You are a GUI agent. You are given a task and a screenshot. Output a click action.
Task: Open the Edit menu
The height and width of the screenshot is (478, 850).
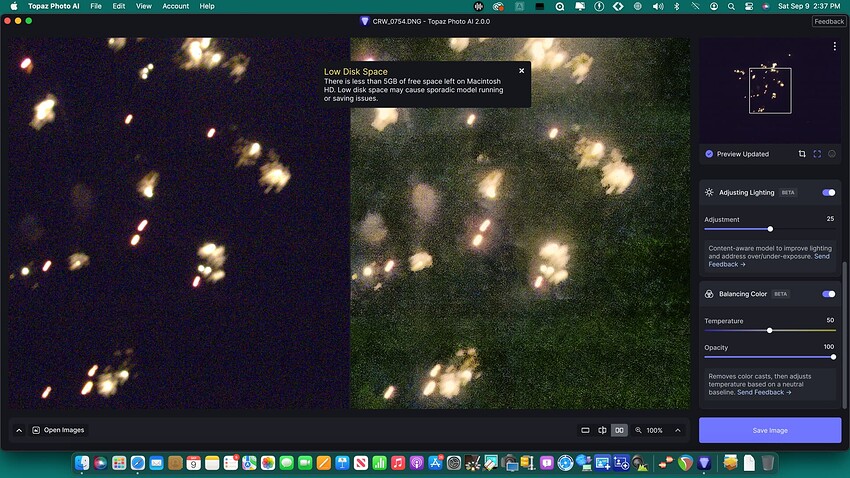(x=119, y=7)
